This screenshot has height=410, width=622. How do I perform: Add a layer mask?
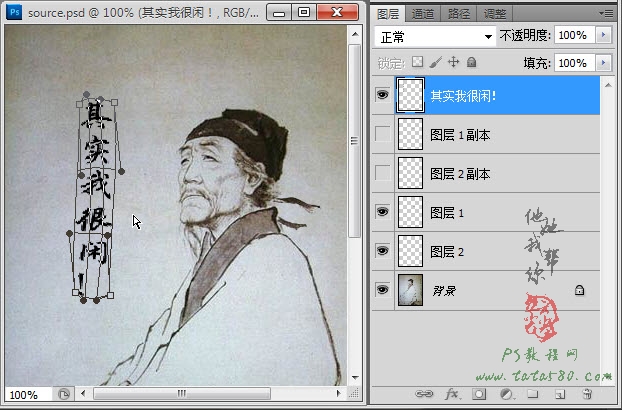[x=479, y=394]
